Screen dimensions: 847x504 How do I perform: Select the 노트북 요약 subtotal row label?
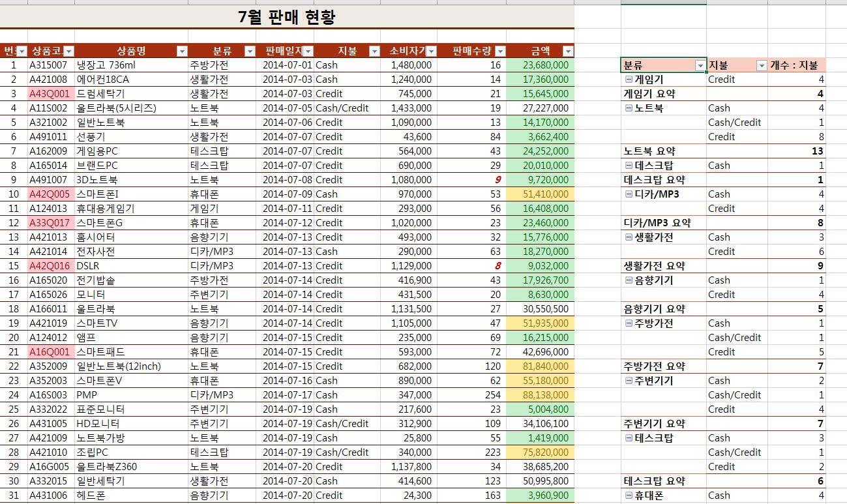(663, 151)
